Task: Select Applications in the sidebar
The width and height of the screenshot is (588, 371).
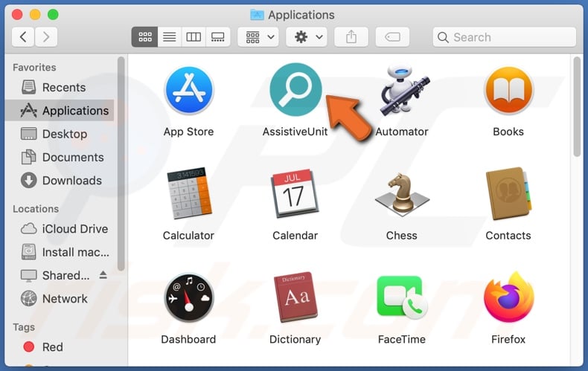Action: 60,111
